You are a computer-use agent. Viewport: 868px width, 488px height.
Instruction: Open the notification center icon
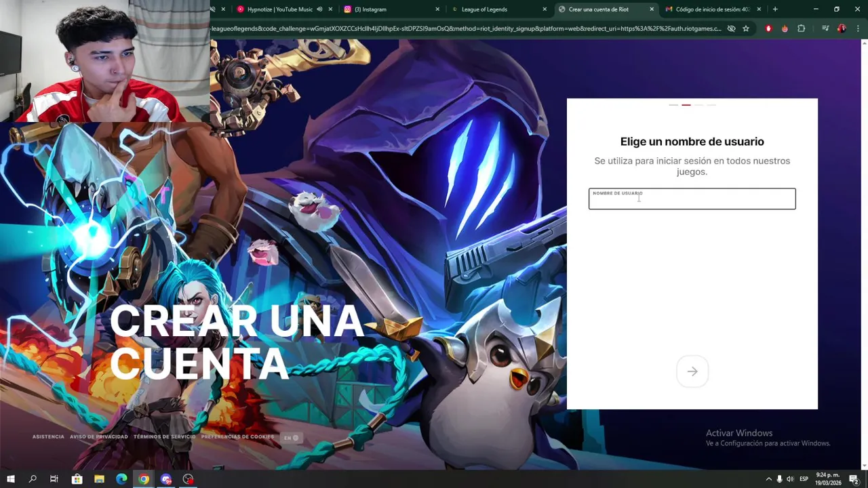point(854,479)
